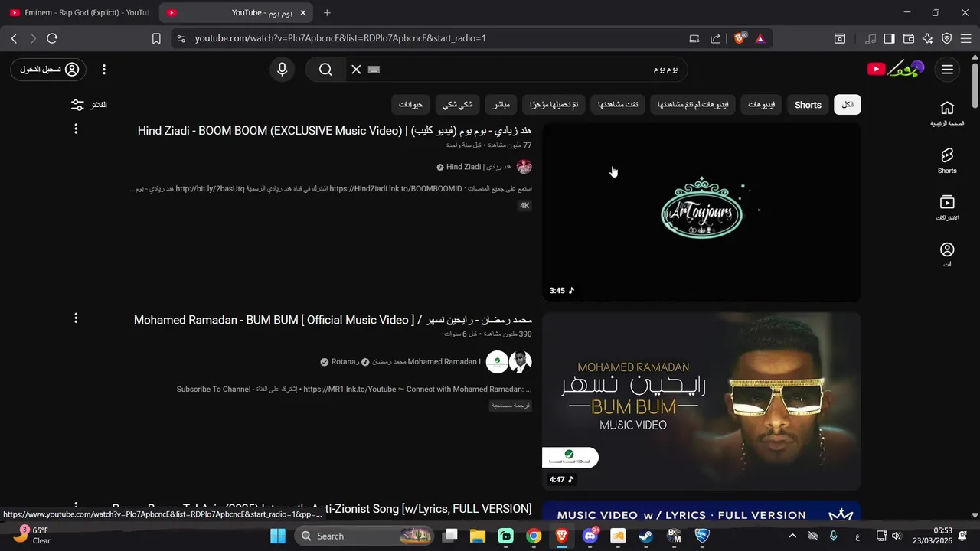Open the tab search icon in toolbar
The height and width of the screenshot is (551, 980).
[x=840, y=38]
